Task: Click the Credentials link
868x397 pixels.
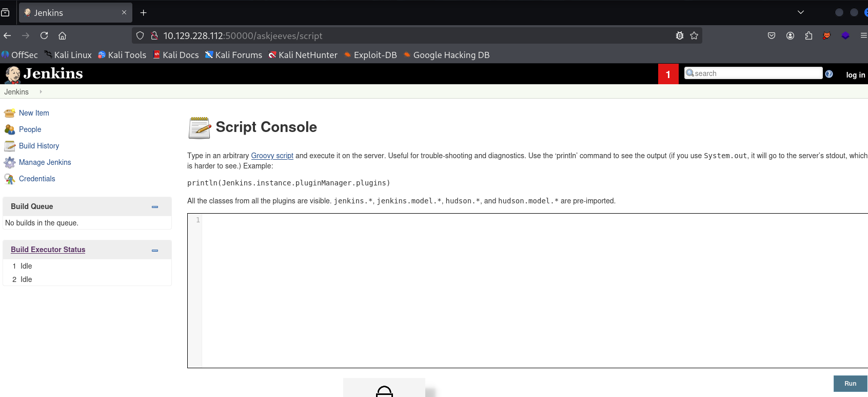Action: 37,179
